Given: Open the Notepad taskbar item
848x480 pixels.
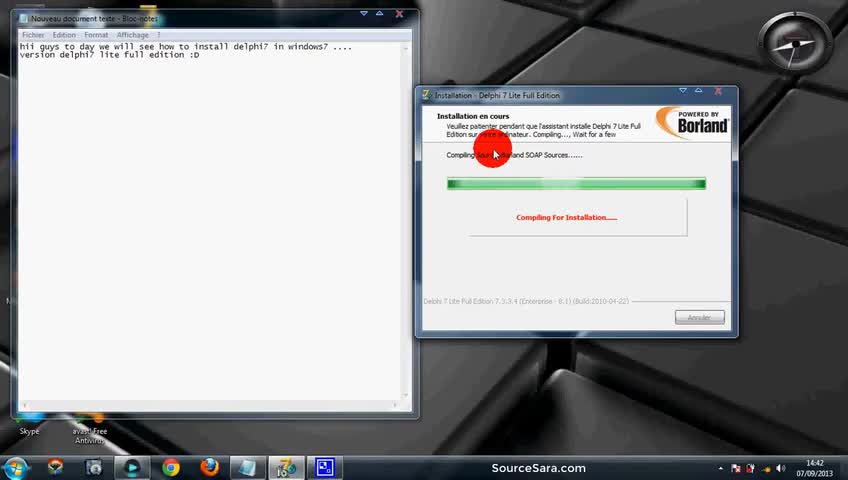Looking at the screenshot, I should click(247, 468).
